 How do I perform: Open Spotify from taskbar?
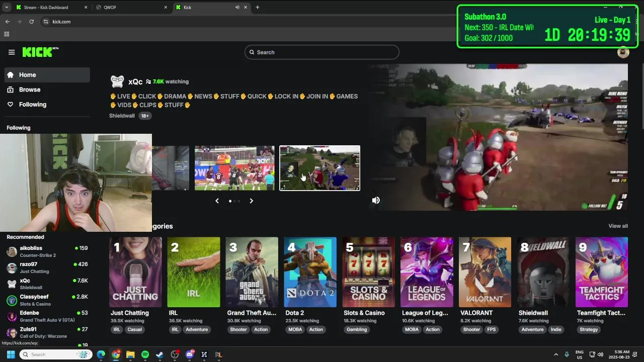pyautogui.click(x=145, y=354)
